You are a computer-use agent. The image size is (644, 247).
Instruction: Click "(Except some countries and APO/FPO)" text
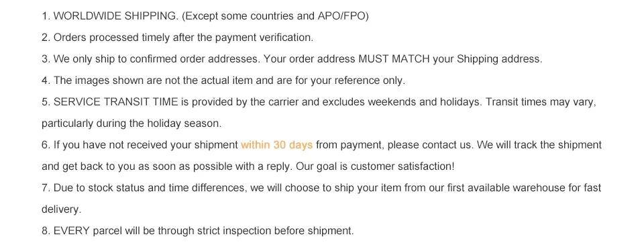point(275,16)
